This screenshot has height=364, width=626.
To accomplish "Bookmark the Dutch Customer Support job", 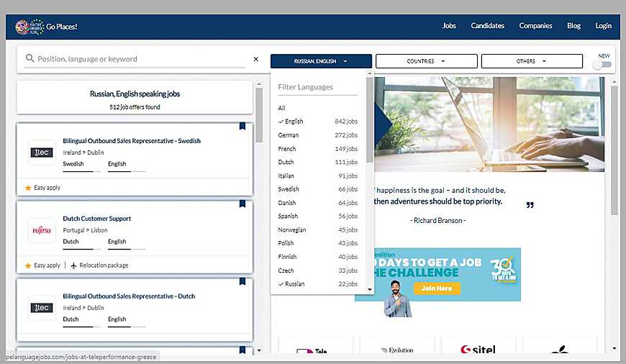I will (x=242, y=204).
